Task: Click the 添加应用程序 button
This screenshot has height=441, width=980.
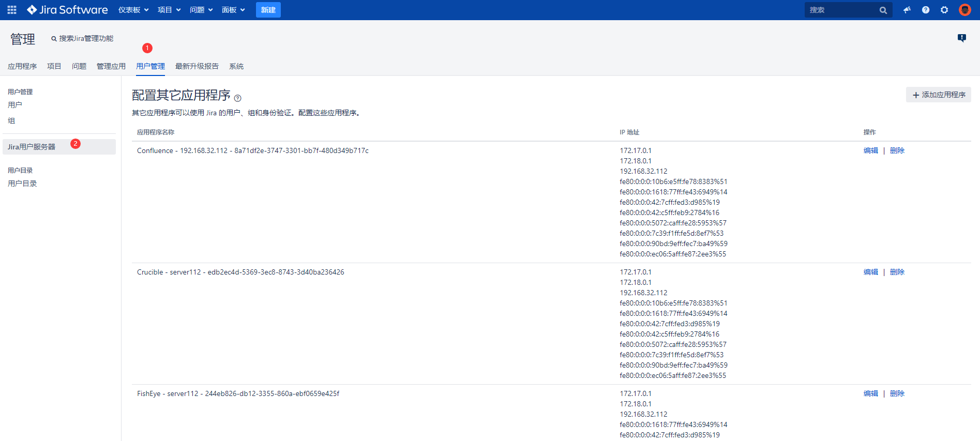Action: pos(939,95)
